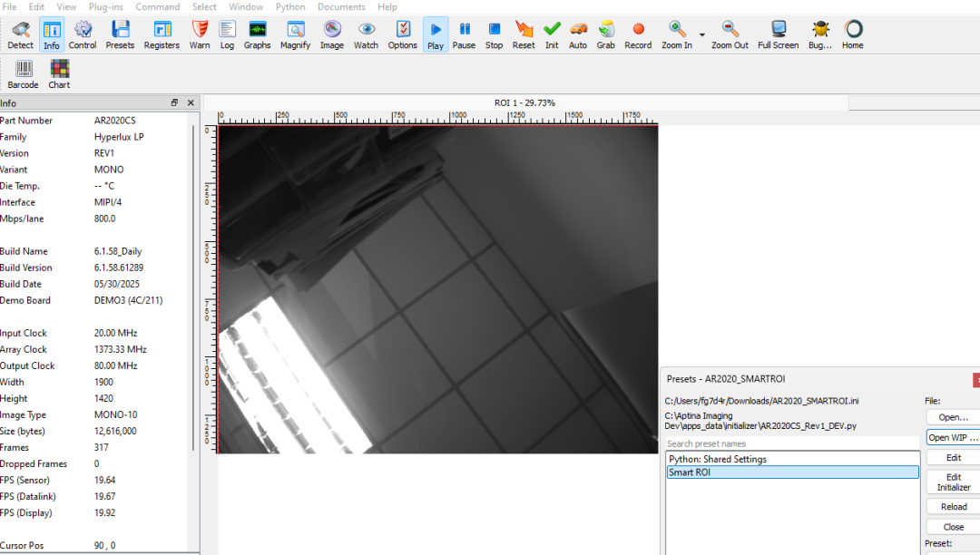
Task: Click the Zoom Out icon
Action: point(730,34)
